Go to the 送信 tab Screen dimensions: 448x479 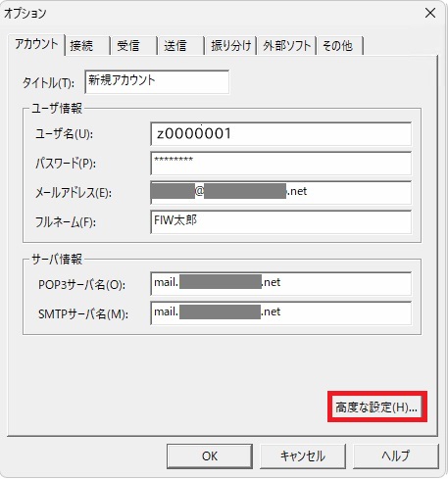point(180,46)
